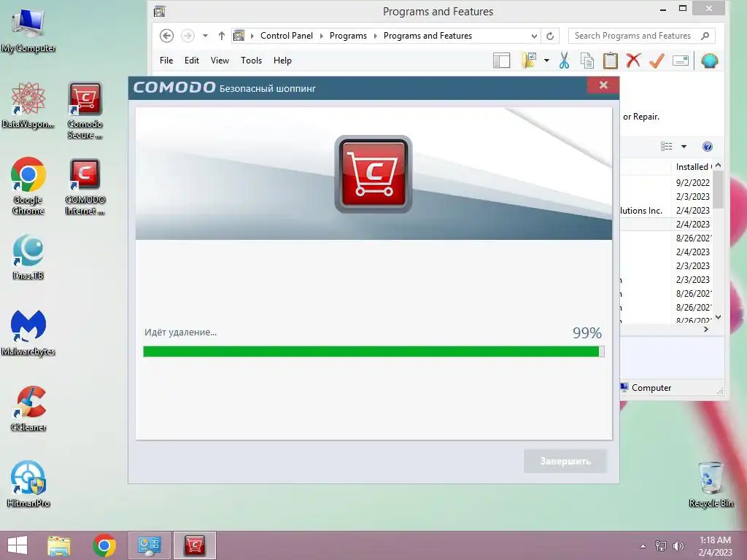Screen dimensions: 747x560
Task: Open Chrome from the taskbar
Action: [104, 545]
